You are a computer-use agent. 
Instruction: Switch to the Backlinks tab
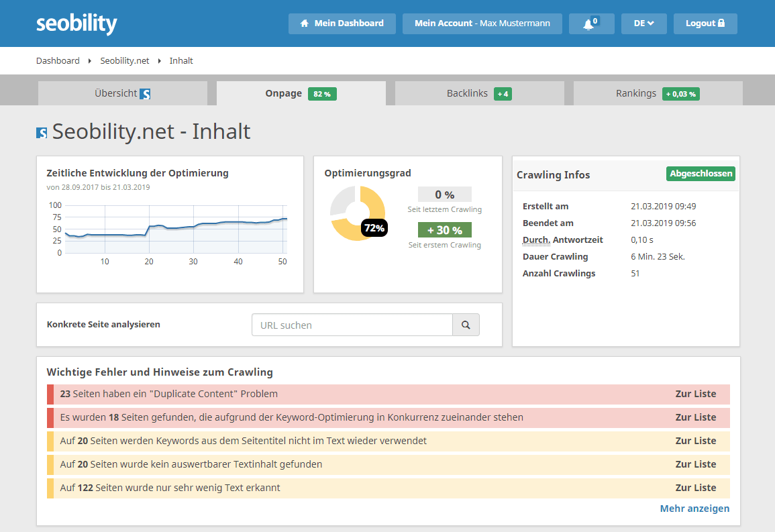point(479,93)
